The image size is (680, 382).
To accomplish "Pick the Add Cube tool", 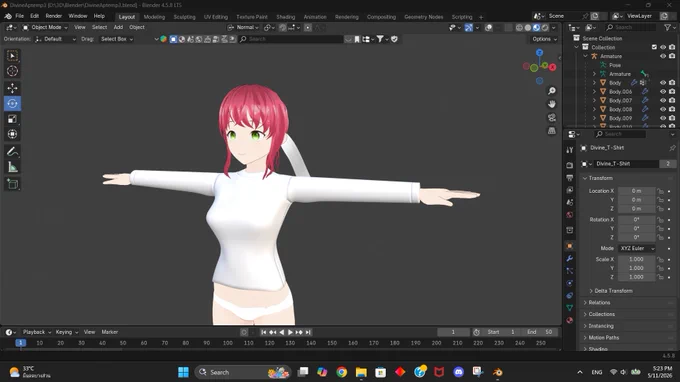I will pos(12,184).
